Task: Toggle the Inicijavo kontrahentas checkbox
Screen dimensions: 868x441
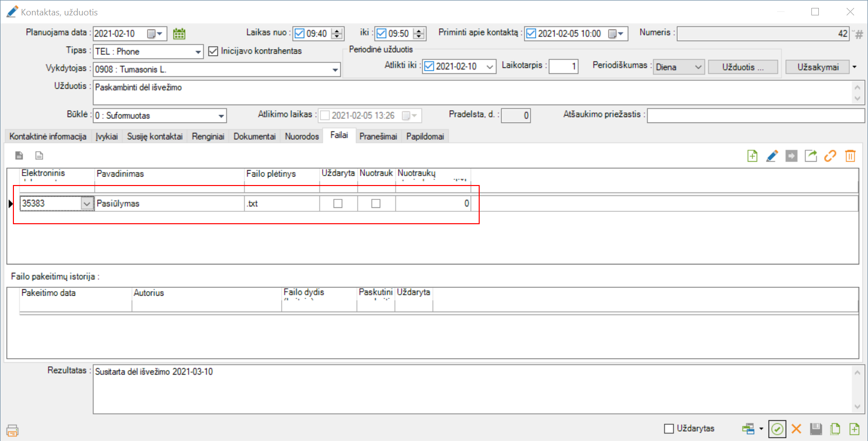Action: coord(214,51)
